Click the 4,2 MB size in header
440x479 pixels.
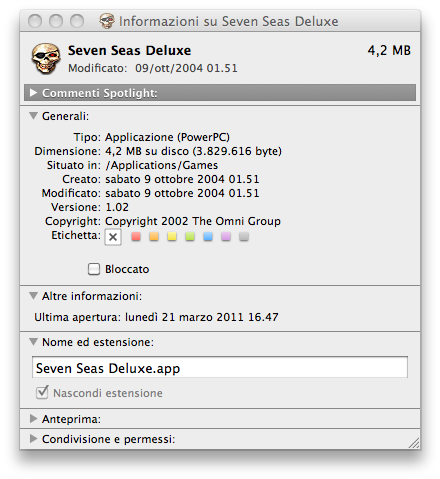[x=389, y=51]
